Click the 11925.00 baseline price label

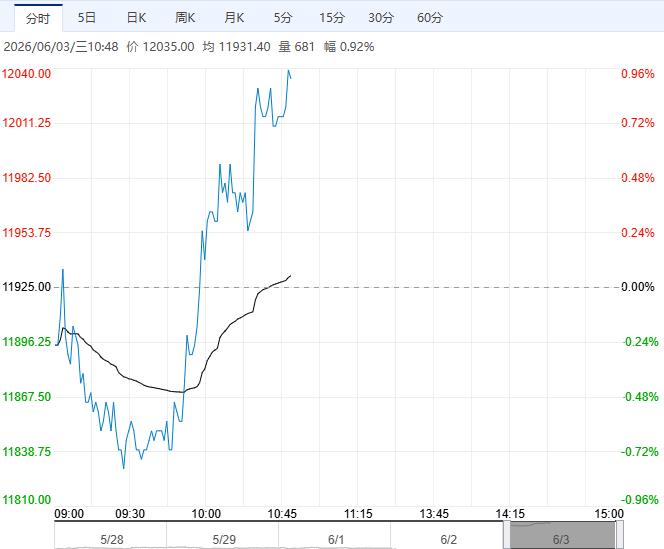(x=26, y=287)
